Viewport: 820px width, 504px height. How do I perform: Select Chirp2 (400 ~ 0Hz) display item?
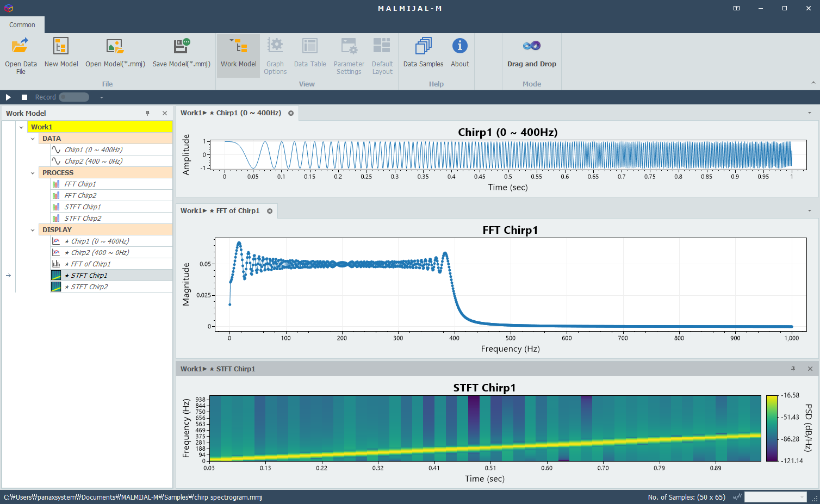click(x=111, y=253)
